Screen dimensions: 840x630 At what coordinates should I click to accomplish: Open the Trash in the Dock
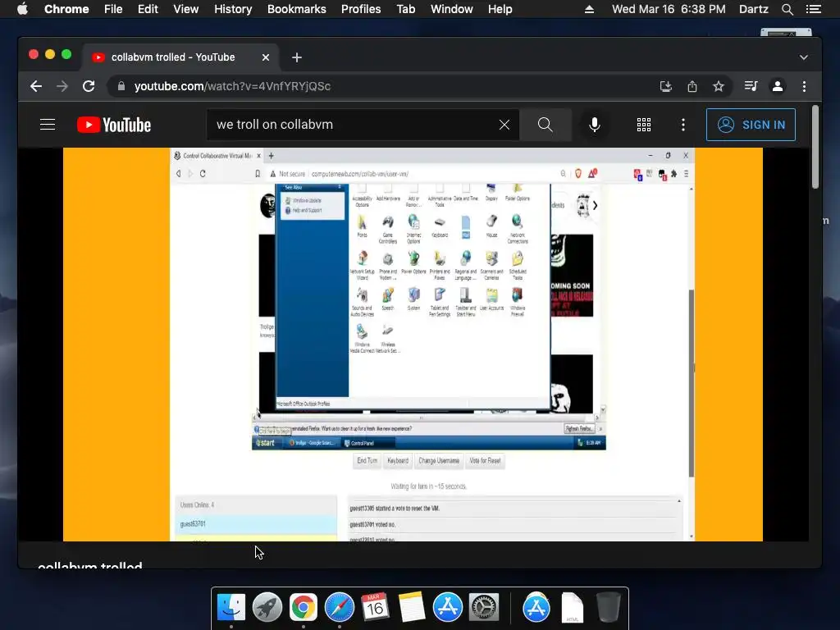coord(609,608)
